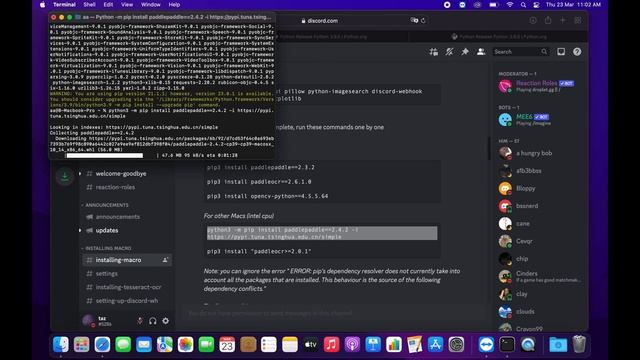Screen dimensions: 640x360
Task: Open Discord inbox icon
Action: click(561, 52)
